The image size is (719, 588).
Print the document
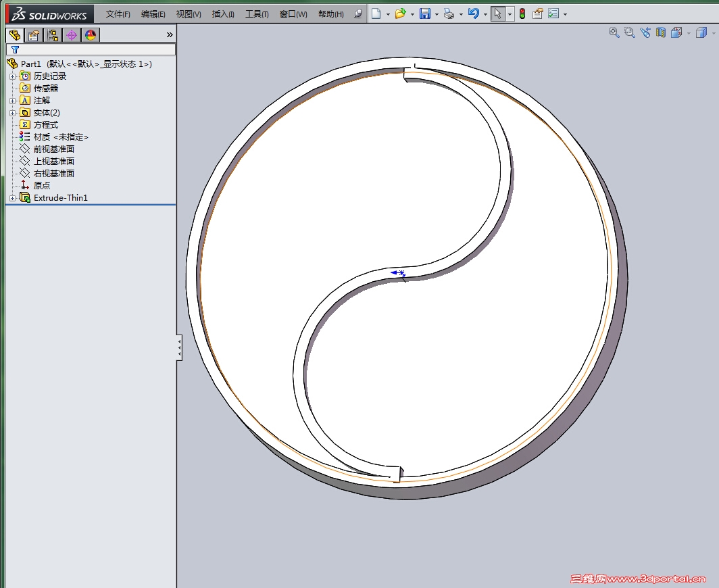click(x=449, y=14)
